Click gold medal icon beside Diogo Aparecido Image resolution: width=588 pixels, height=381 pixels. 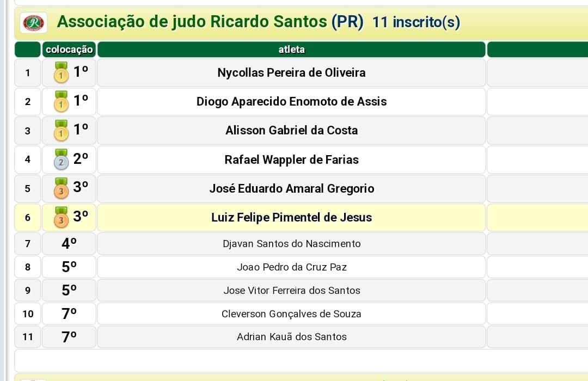coord(61,102)
